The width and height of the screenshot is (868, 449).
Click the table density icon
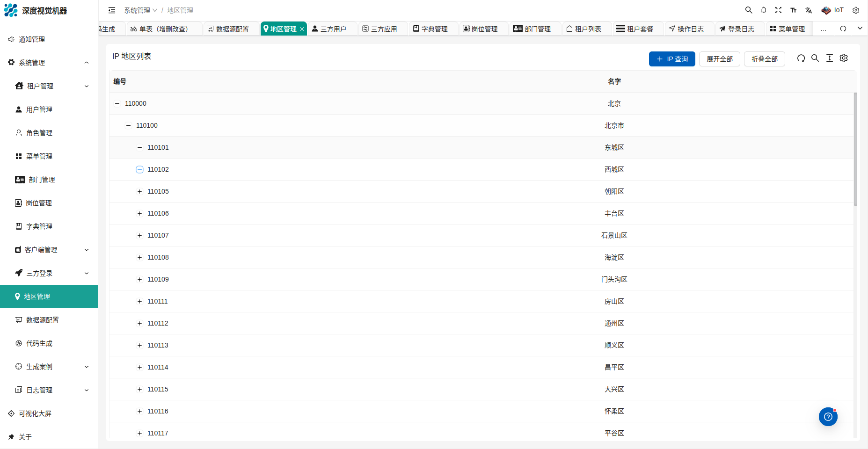[x=829, y=58]
